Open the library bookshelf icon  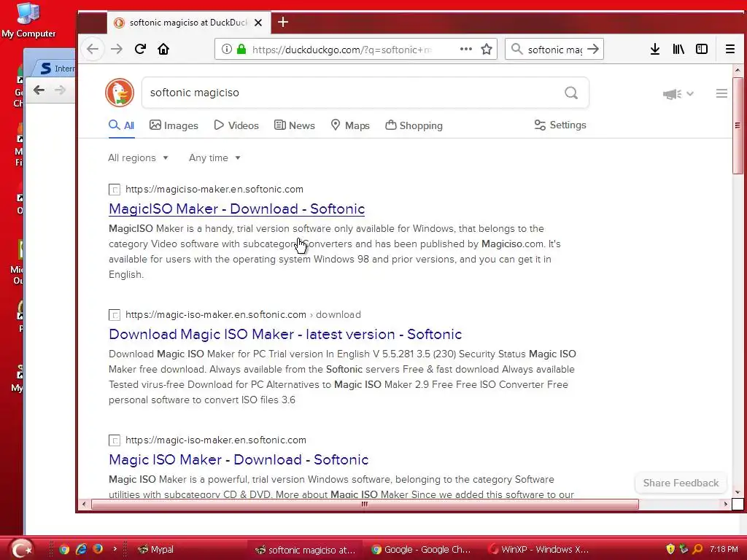678,49
